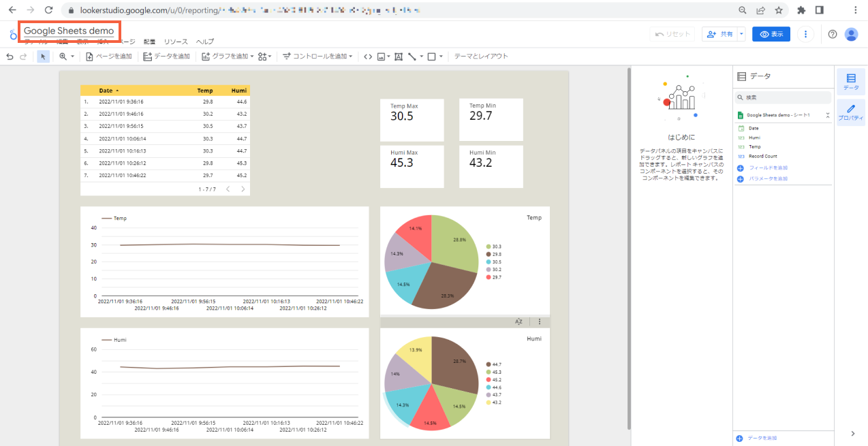Toggle the プロパティ panel in the right sidebar
Viewport: 868px width, 446px height.
(850, 112)
